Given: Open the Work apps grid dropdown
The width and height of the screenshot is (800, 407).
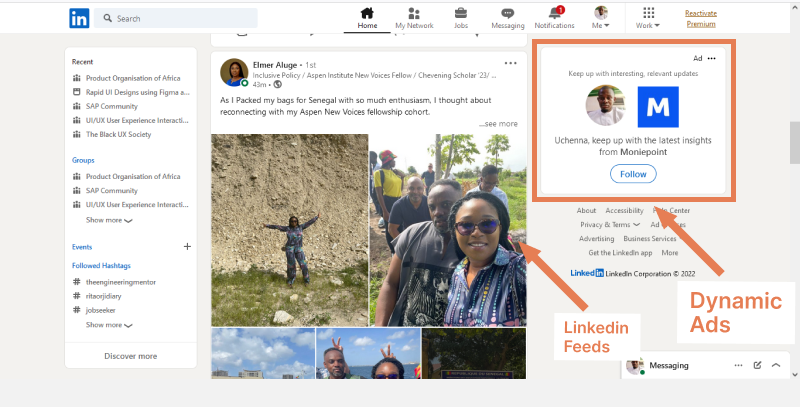Looking at the screenshot, I should pyautogui.click(x=648, y=18).
